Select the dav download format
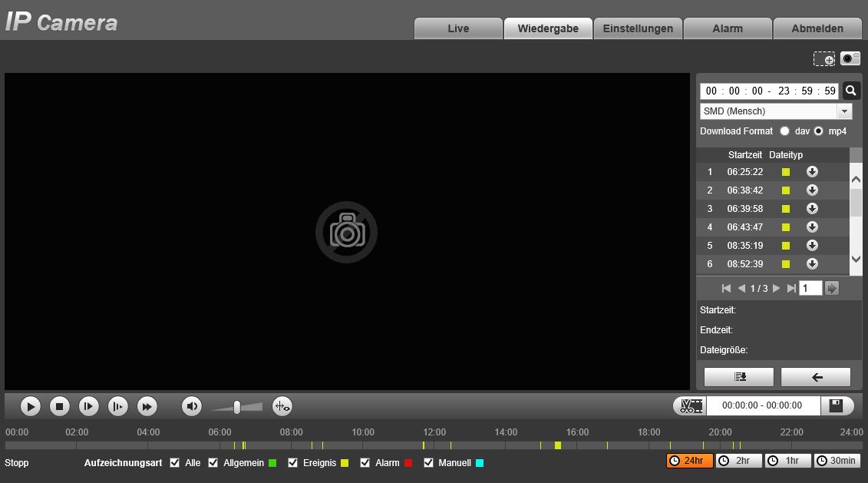 click(784, 131)
